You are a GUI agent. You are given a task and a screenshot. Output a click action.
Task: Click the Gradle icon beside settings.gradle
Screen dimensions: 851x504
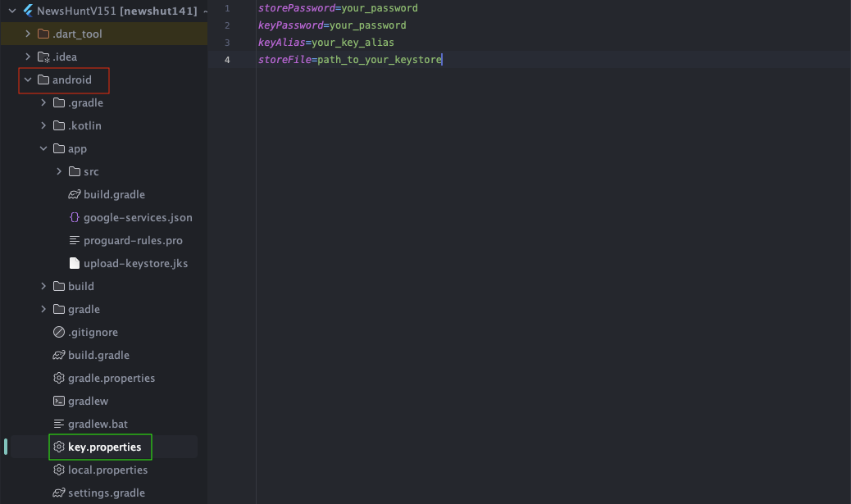pyautogui.click(x=59, y=493)
